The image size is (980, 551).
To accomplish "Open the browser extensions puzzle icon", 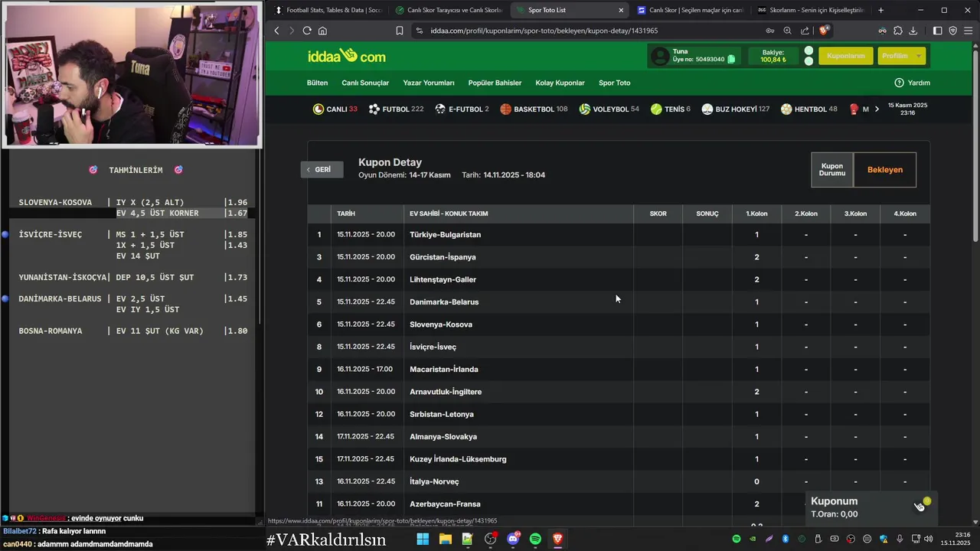I will (897, 31).
